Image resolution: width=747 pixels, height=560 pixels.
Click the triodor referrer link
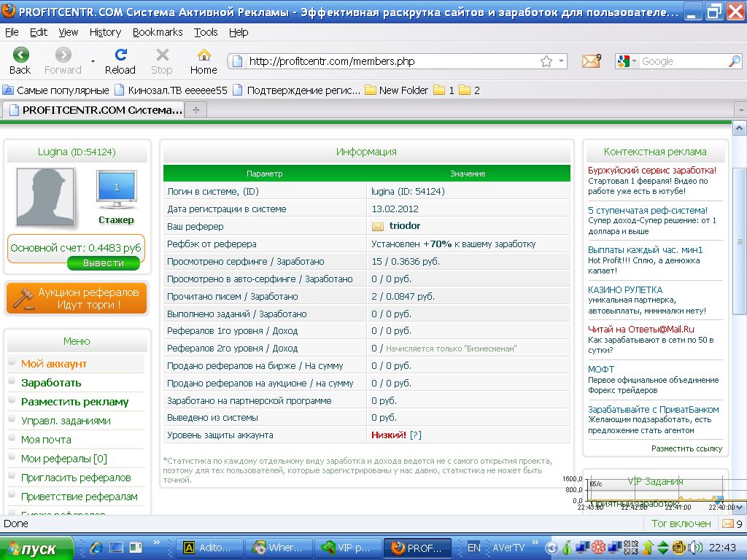tap(405, 226)
